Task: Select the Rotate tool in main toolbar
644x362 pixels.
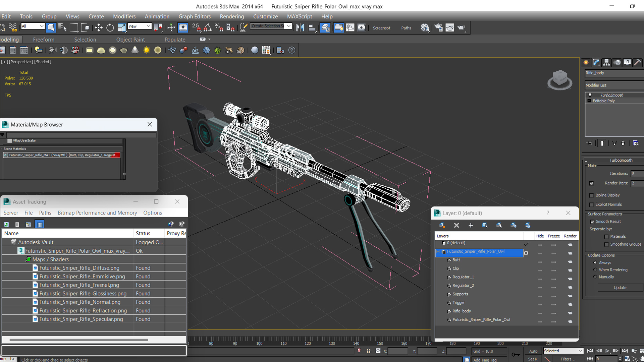Action: [x=110, y=28]
